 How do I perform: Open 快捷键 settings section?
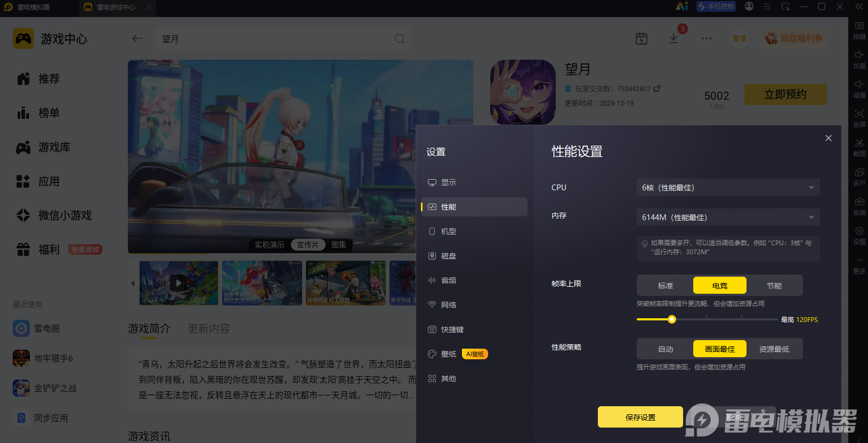[474, 329]
